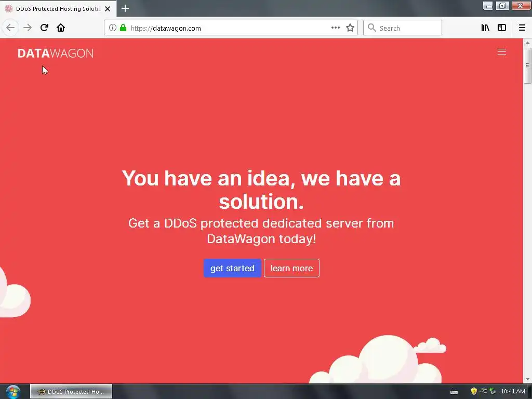The height and width of the screenshot is (399, 532).
Task: Focus the https://datawagon.com address field
Action: pos(231,28)
